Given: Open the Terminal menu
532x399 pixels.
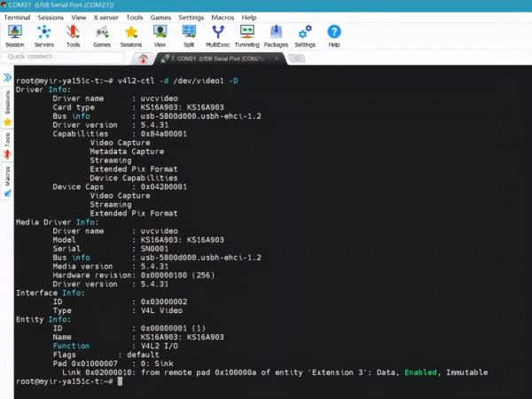Looking at the screenshot, I should [x=17, y=18].
